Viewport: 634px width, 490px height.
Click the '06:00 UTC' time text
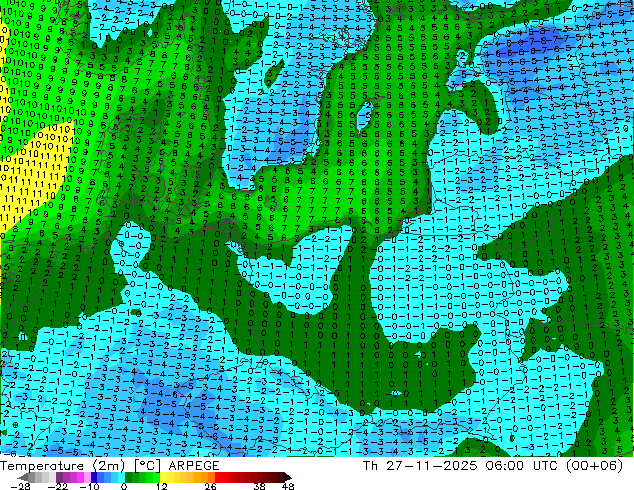click(x=524, y=466)
